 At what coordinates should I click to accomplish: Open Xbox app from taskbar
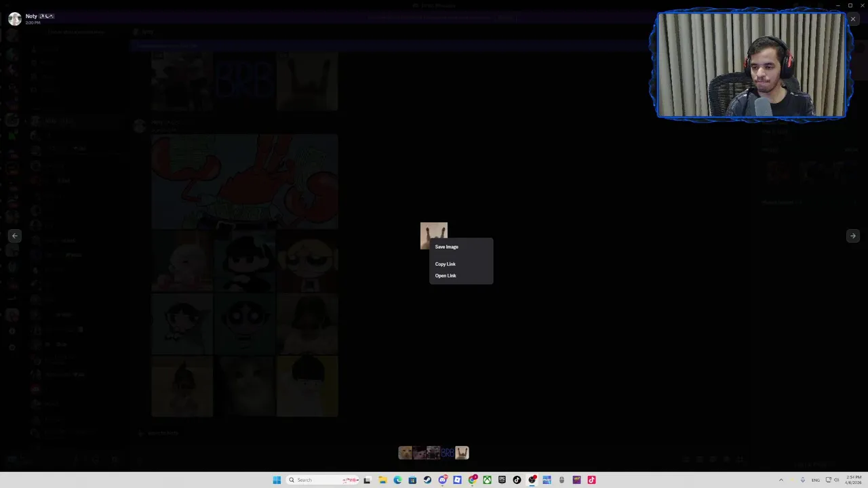pyautogui.click(x=487, y=480)
